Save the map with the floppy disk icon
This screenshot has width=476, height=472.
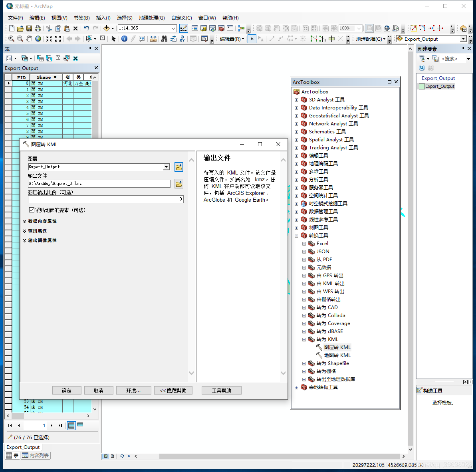[x=29, y=28]
